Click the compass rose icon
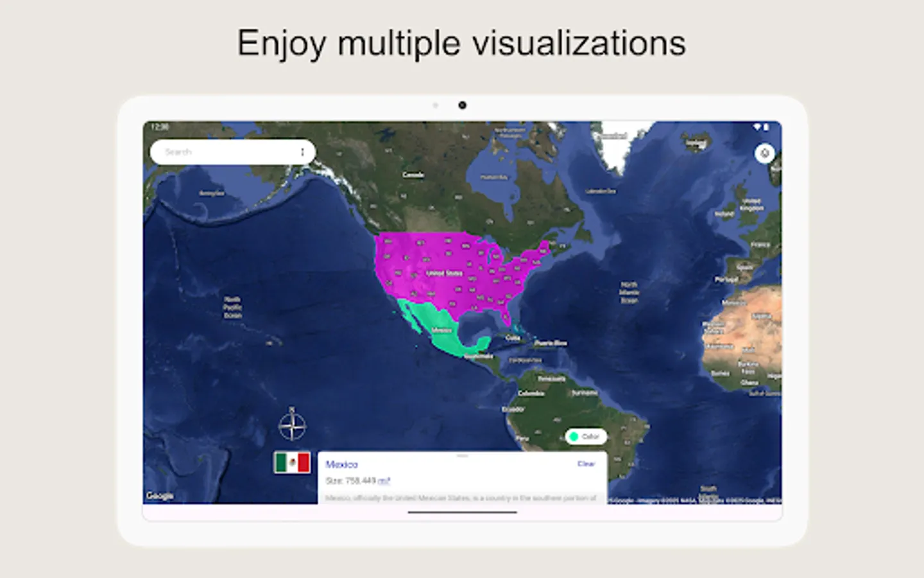924x578 pixels. pos(292,425)
